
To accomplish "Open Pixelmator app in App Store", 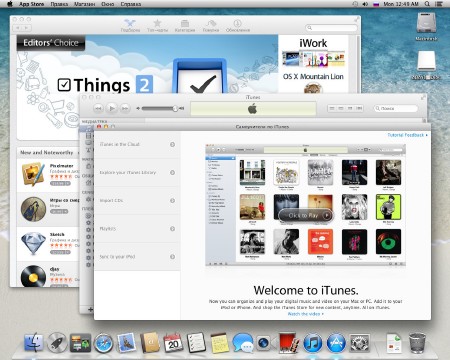I will 33,174.
